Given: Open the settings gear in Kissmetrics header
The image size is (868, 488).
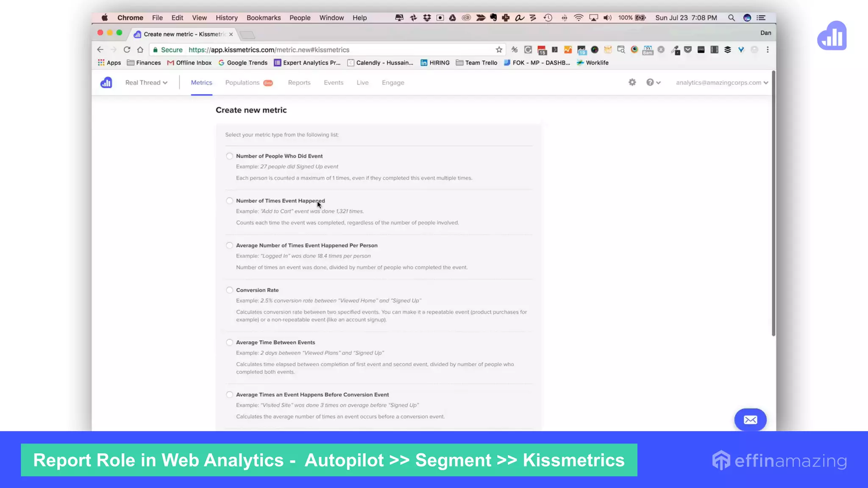Looking at the screenshot, I should tap(632, 82).
